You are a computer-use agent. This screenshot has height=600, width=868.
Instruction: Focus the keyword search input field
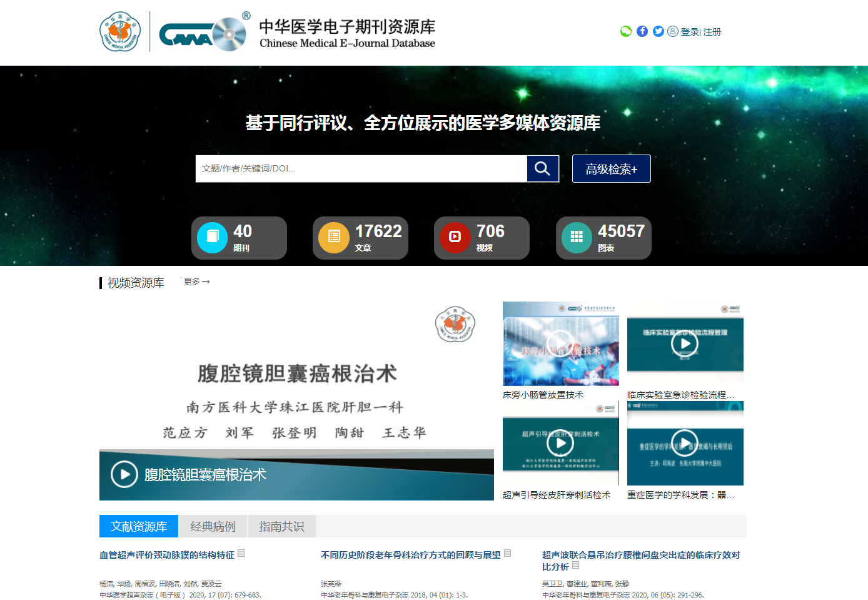[x=361, y=168]
